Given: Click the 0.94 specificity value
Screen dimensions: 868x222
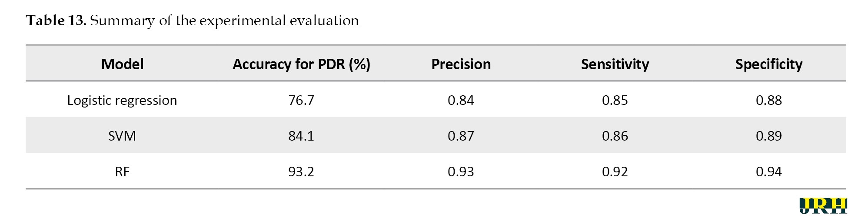Looking at the screenshot, I should click(x=768, y=172).
